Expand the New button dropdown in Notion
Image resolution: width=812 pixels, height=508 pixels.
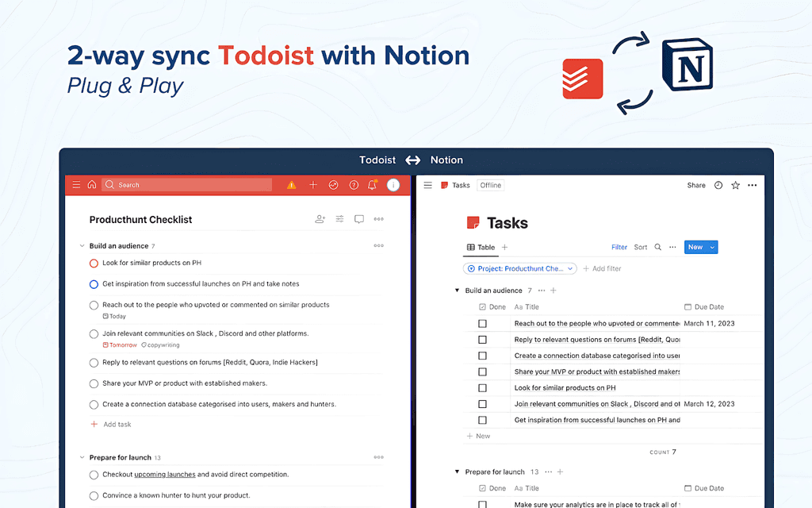tap(712, 247)
